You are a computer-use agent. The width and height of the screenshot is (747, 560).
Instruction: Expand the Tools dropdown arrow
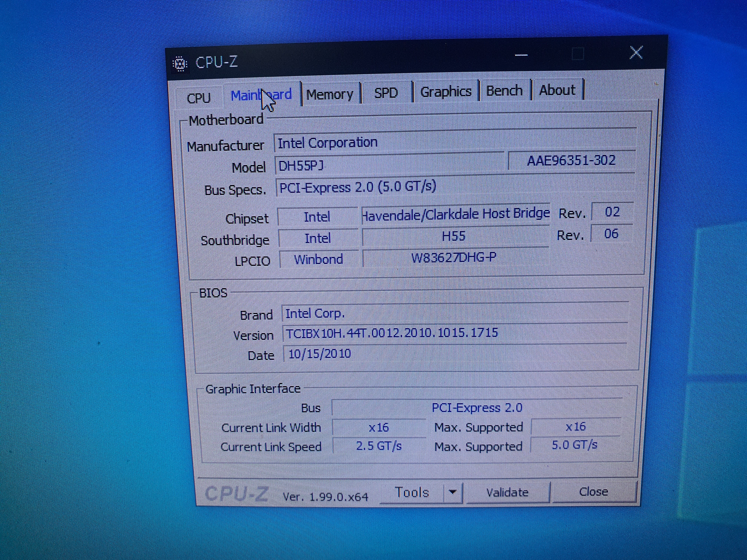(x=453, y=492)
